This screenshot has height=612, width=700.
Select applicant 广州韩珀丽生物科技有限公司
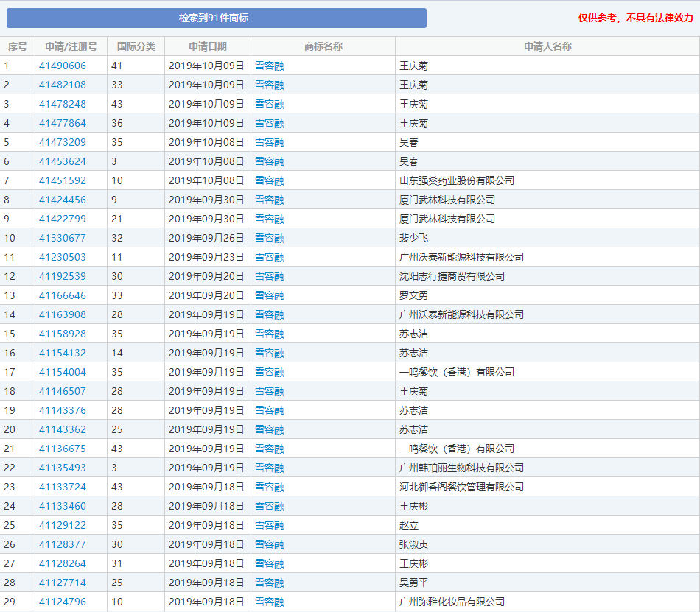(461, 468)
